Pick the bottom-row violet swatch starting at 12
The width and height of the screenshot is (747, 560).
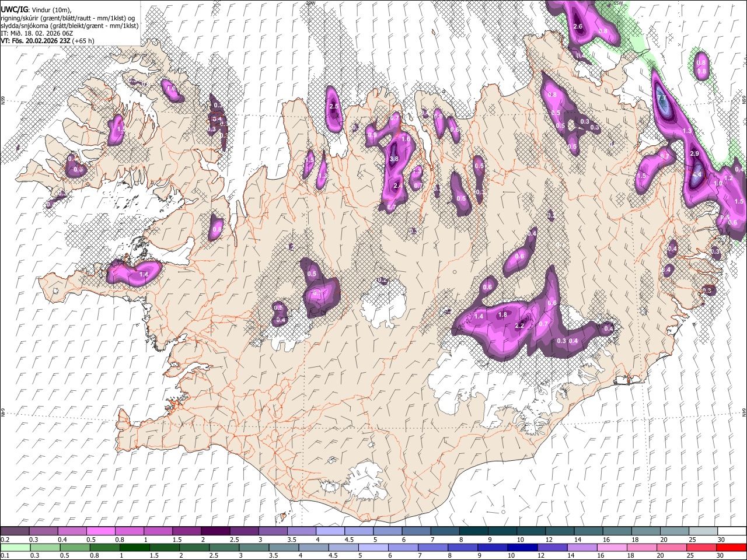551,547
